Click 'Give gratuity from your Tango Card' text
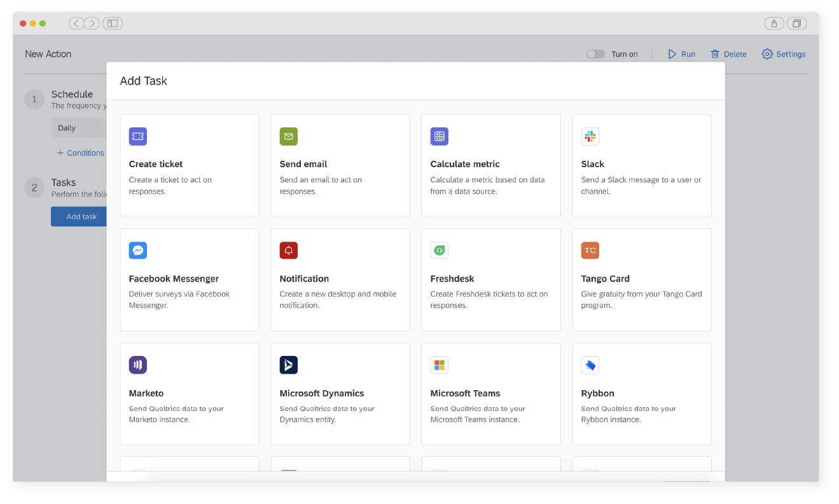Screen dimensions: 839x504 642,300
